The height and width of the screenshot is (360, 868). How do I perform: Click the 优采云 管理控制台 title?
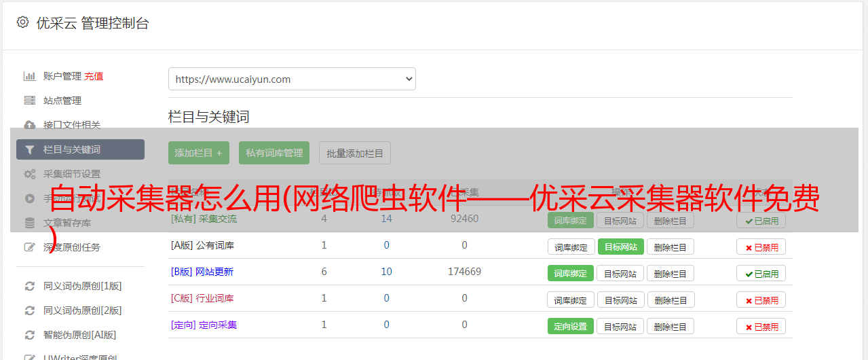click(x=92, y=23)
